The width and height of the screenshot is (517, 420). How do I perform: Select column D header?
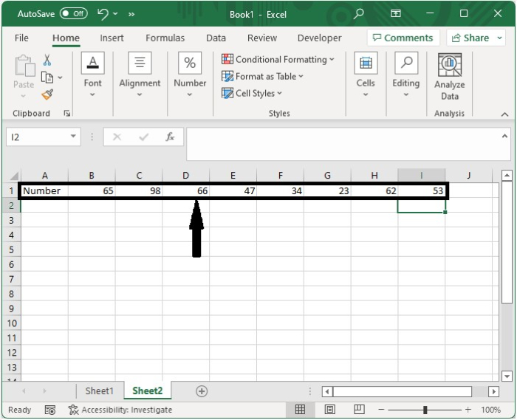185,175
